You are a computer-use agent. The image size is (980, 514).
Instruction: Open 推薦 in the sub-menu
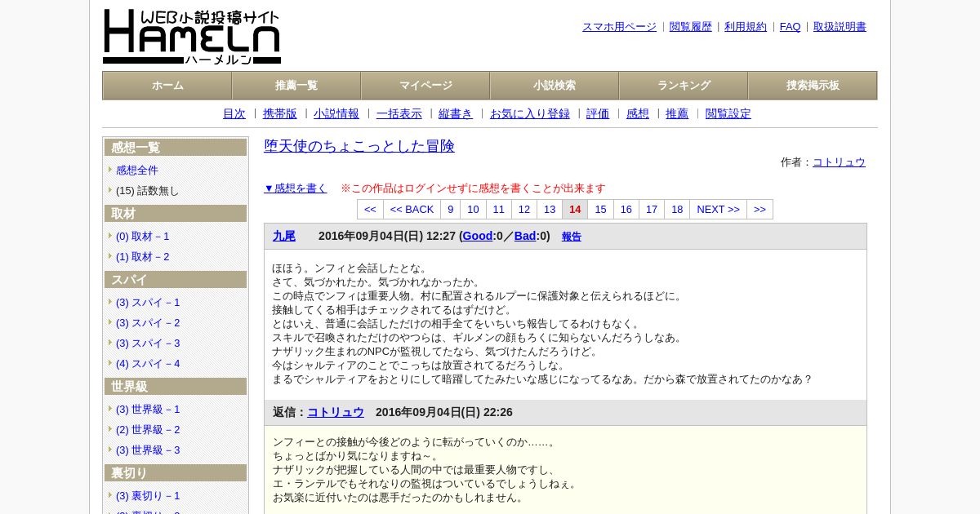(677, 114)
